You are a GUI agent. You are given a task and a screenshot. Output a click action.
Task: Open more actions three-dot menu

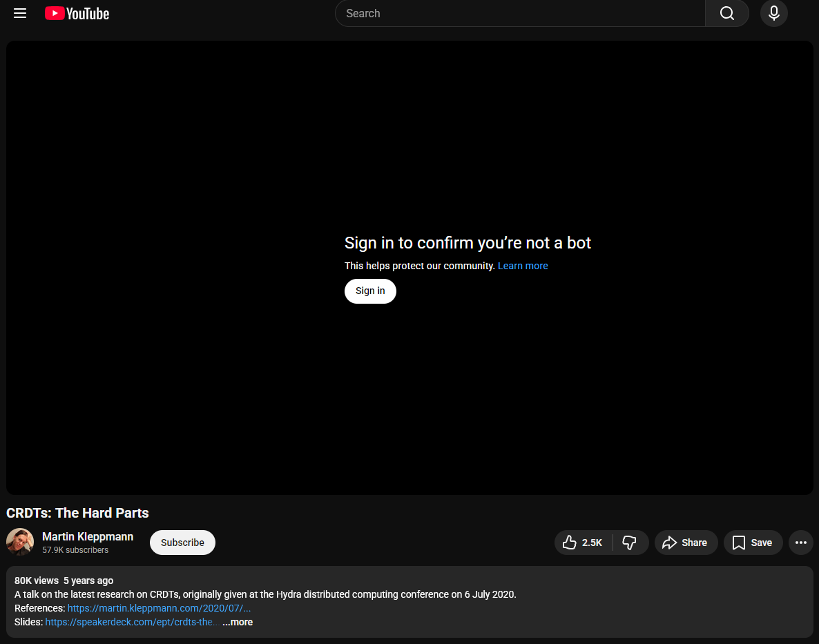tap(801, 543)
